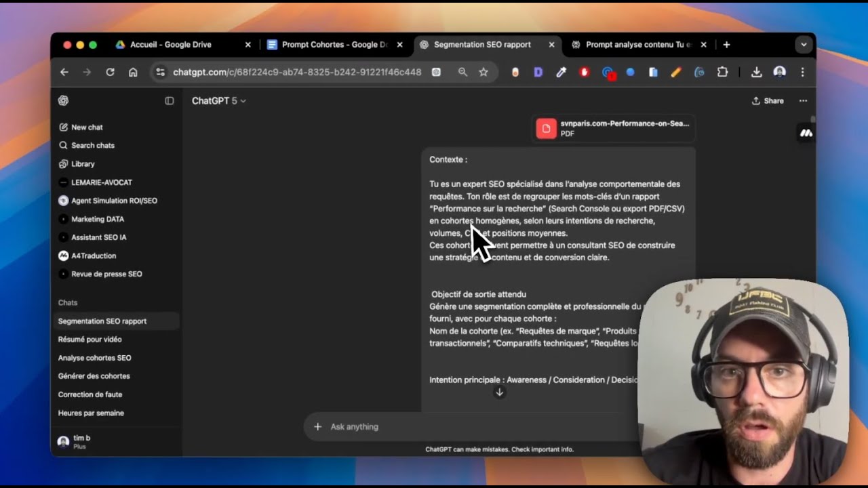Close the Prompt analyse contenu tab
Viewport: 868px width, 488px height.
click(703, 45)
